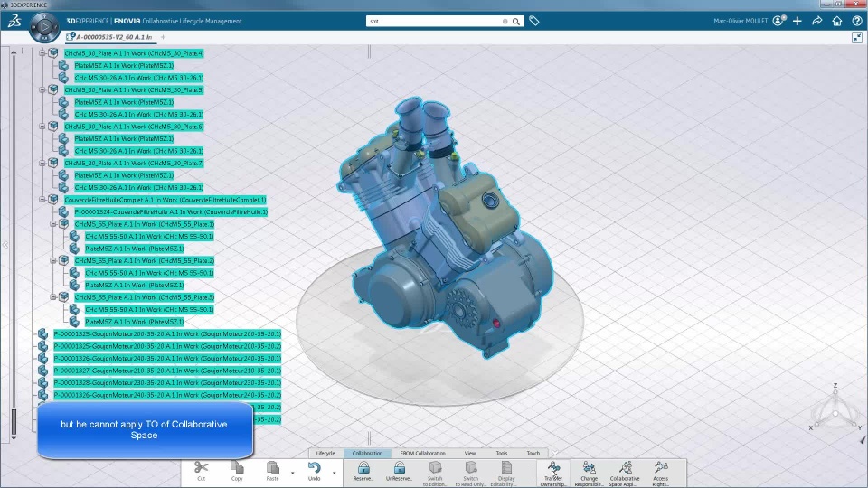
Task: Collapse CHcM5_55_Plate.3 tree node
Action: tap(53, 297)
